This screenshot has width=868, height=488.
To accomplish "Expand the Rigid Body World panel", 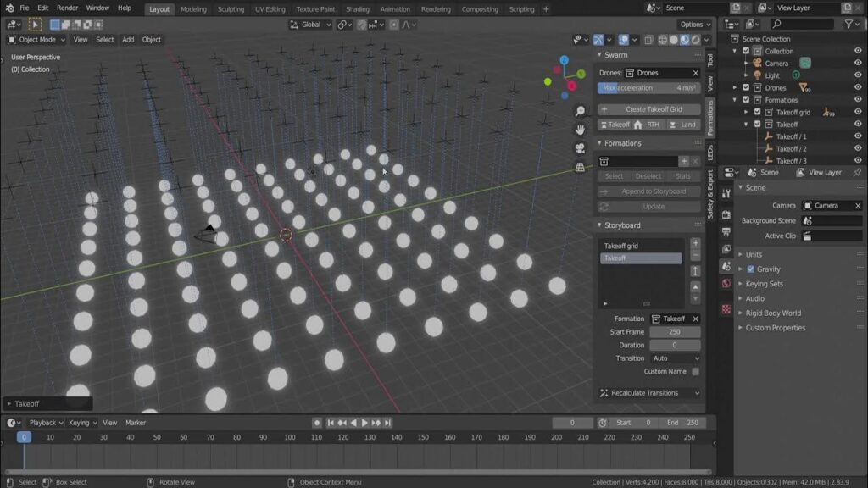I will pos(773,313).
